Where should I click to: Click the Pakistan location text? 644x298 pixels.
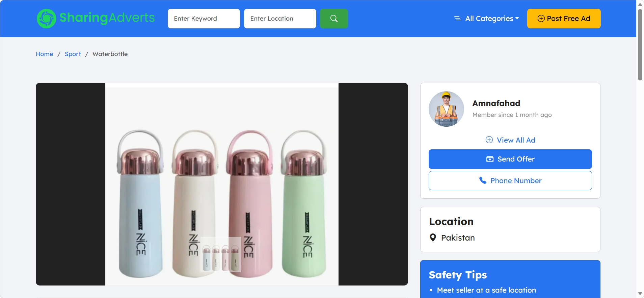(x=458, y=238)
